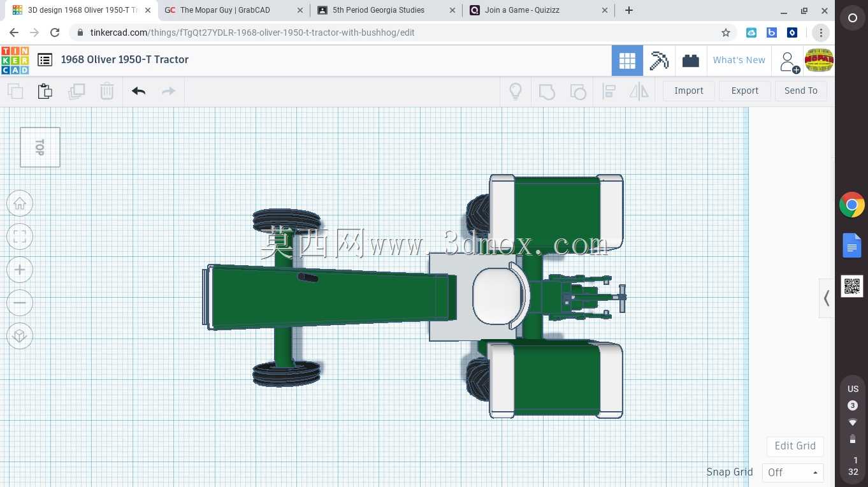Click the Mirror tool icon

coord(639,91)
